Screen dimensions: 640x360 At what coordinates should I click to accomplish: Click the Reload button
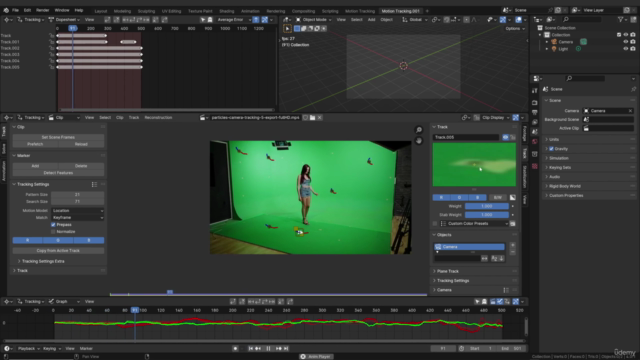[x=81, y=144]
